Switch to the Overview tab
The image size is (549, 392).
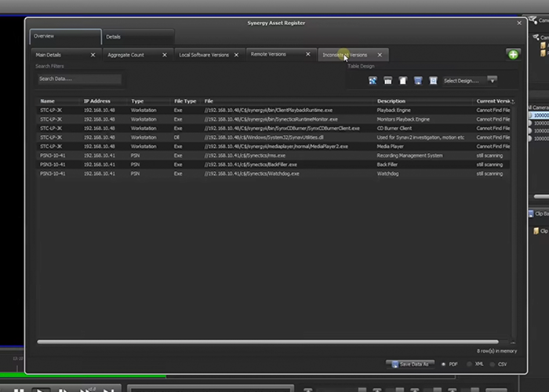pos(66,36)
